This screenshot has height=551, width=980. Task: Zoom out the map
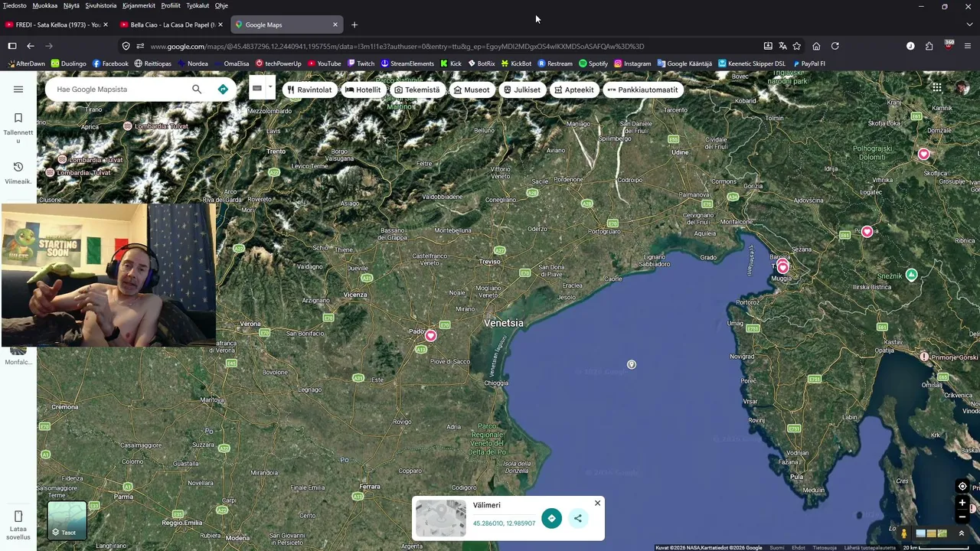962,517
